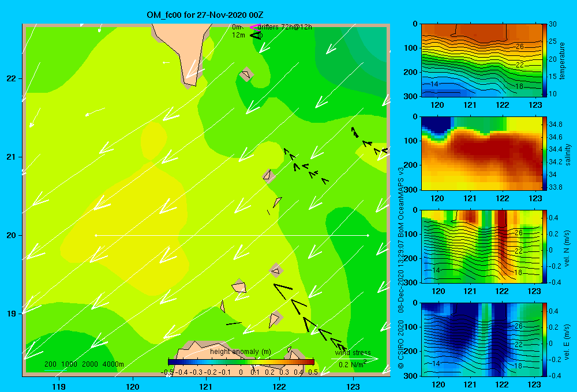Click the salinity color scale bar

pyautogui.click(x=545, y=153)
